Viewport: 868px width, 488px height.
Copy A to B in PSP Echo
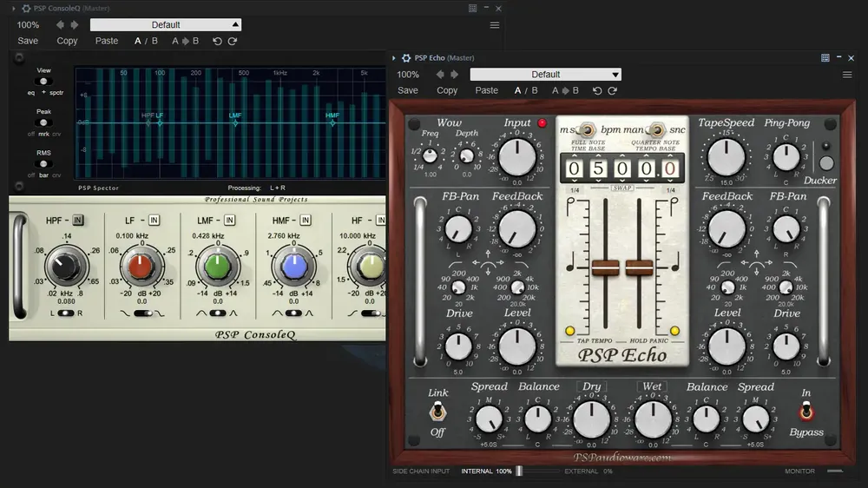[x=565, y=90]
